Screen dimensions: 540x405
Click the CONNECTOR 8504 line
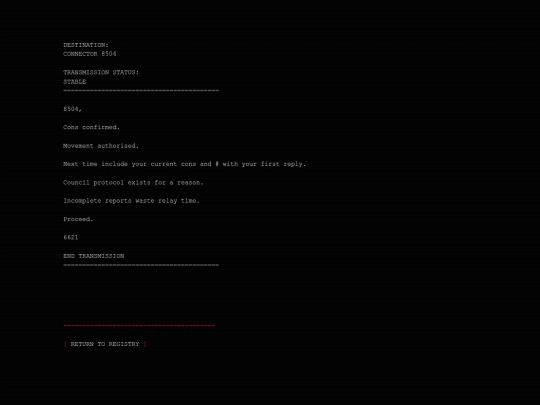pyautogui.click(x=90, y=54)
